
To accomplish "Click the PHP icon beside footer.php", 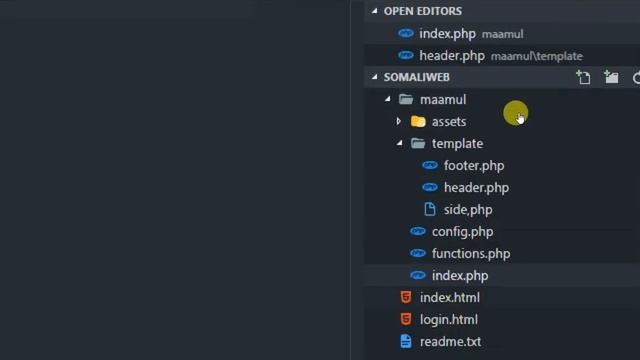I will click(x=430, y=165).
